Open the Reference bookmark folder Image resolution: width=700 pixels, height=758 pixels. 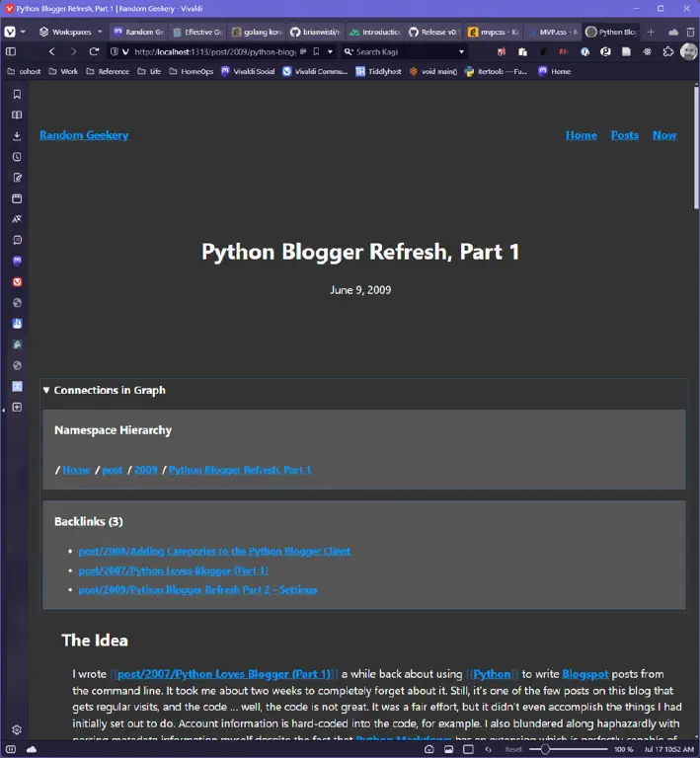[108, 71]
